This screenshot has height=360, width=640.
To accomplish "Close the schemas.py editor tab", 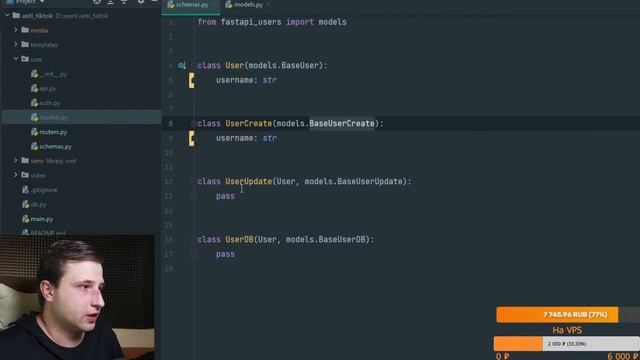I will coord(214,5).
